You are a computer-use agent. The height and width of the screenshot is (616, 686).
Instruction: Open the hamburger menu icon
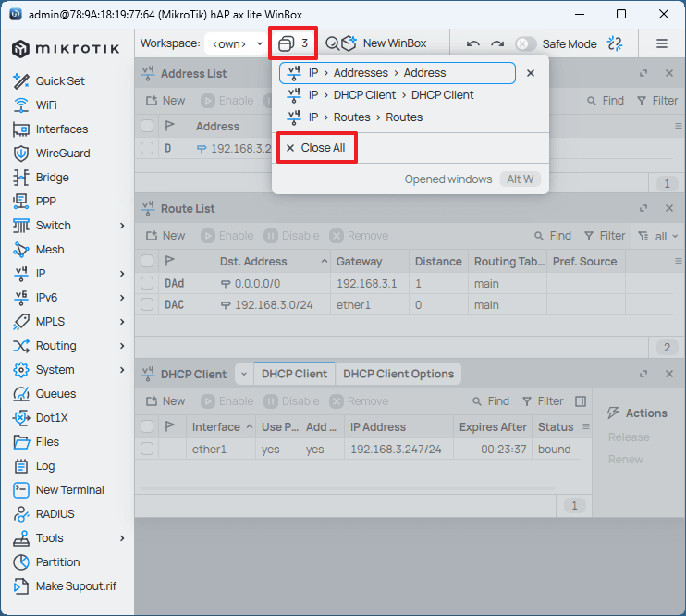[x=662, y=43]
